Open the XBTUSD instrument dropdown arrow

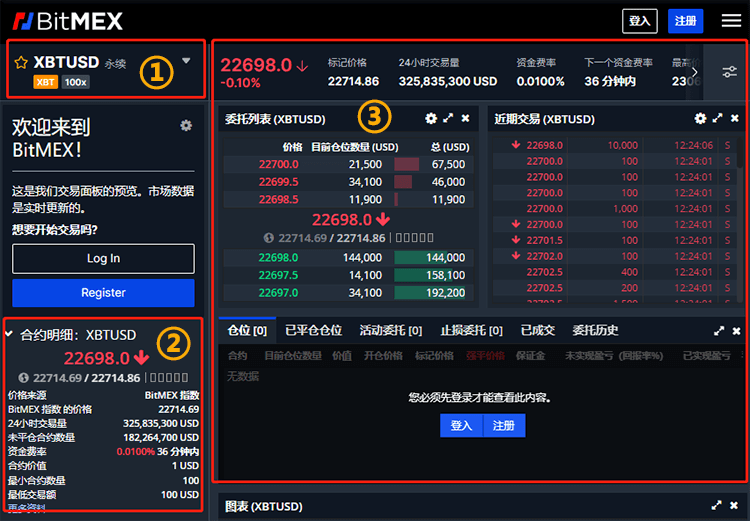pos(186,61)
